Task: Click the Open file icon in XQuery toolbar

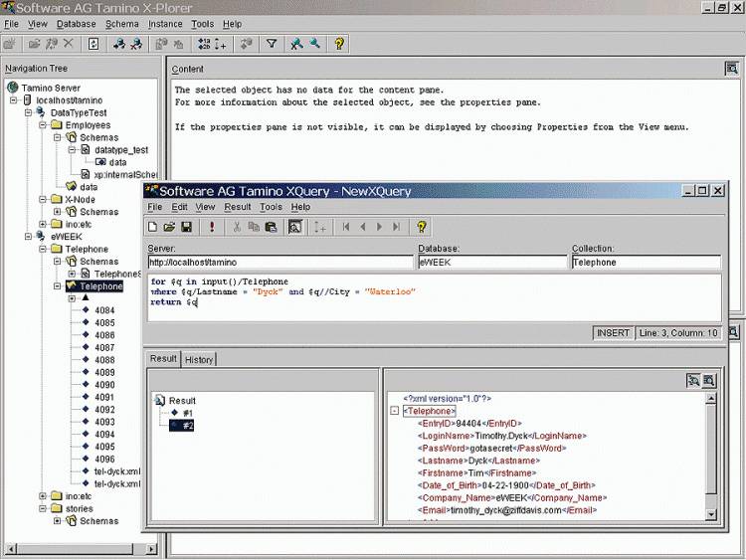Action: tap(169, 227)
